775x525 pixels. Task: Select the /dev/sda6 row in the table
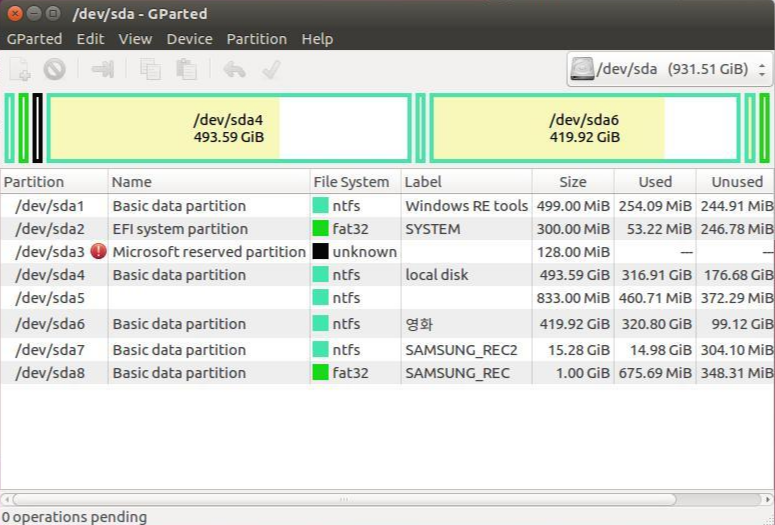[x=387, y=324]
